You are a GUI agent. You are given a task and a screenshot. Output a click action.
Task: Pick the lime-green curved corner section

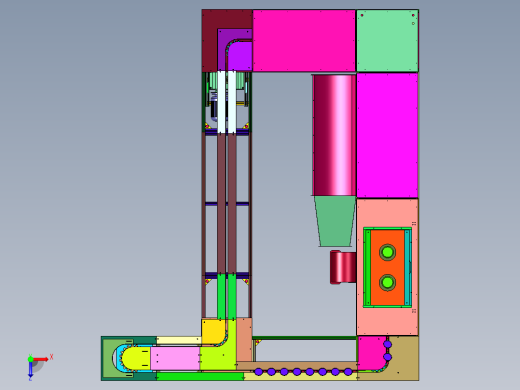click(x=218, y=358)
